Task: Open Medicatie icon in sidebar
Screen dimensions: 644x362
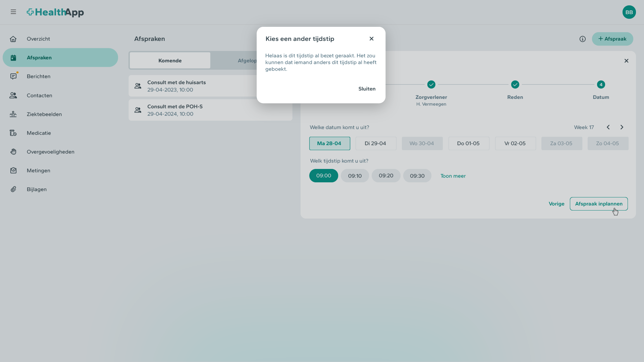Action: [13, 133]
